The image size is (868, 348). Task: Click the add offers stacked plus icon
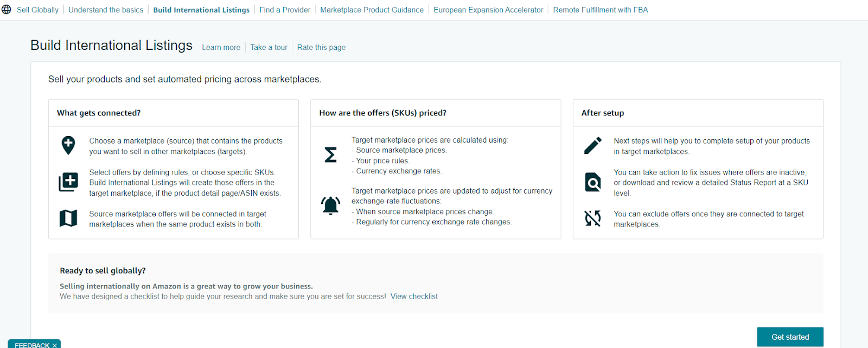(68, 182)
